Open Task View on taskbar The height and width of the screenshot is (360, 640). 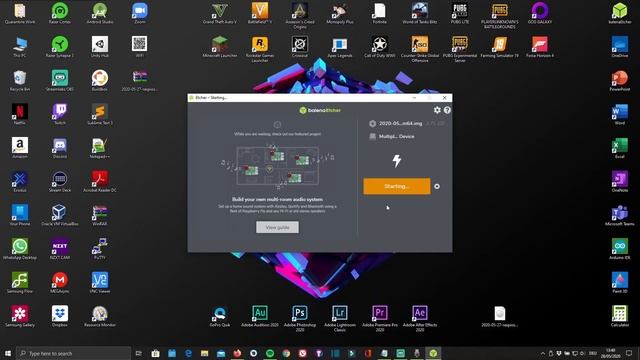click(x=139, y=353)
